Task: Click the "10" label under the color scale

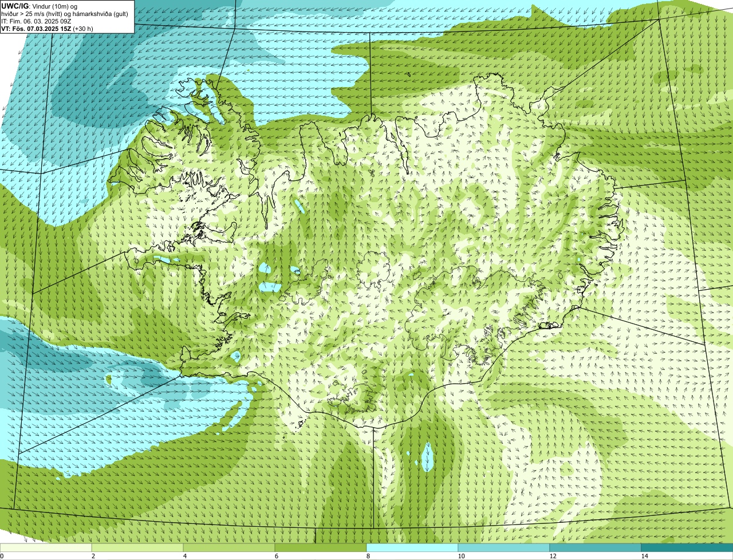Action: click(461, 556)
